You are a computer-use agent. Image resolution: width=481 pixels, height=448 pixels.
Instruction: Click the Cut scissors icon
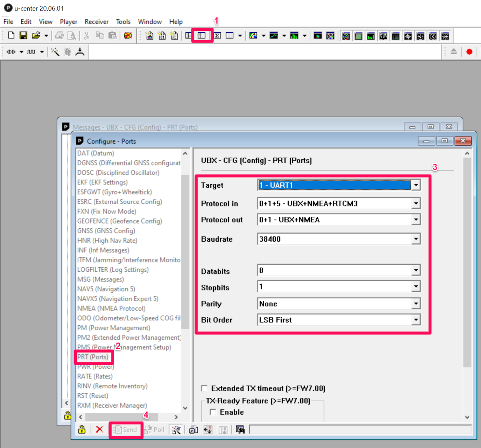(87, 36)
